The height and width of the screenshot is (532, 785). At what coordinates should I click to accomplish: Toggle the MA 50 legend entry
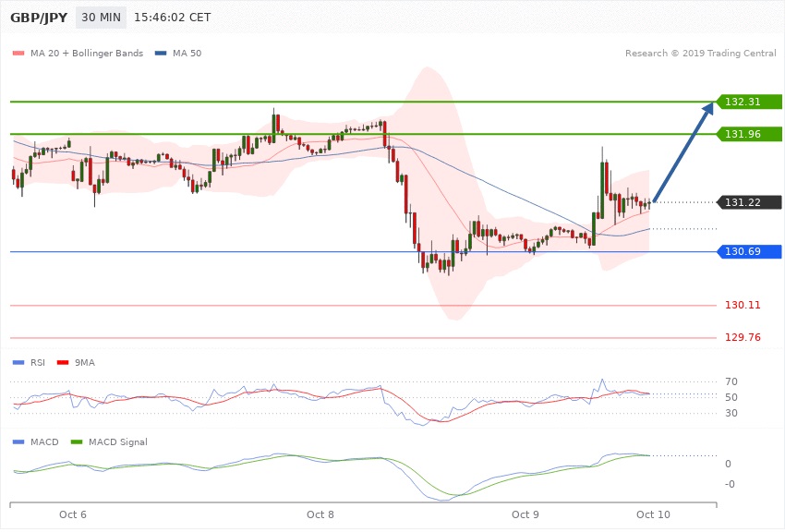(179, 54)
